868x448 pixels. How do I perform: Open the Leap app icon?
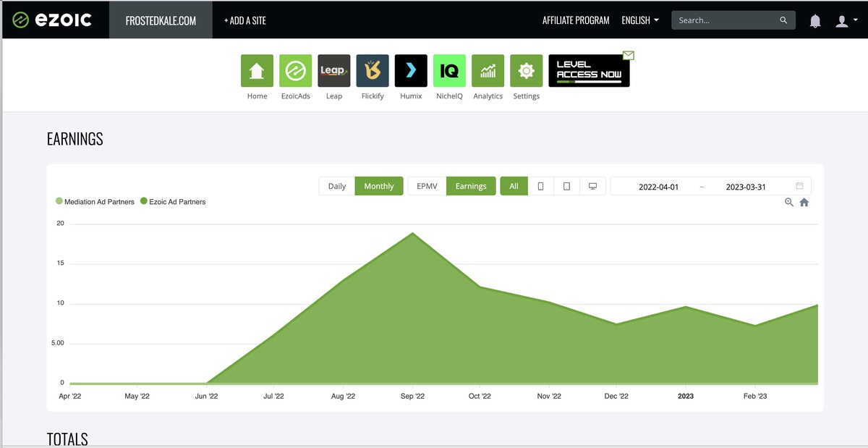(x=333, y=71)
